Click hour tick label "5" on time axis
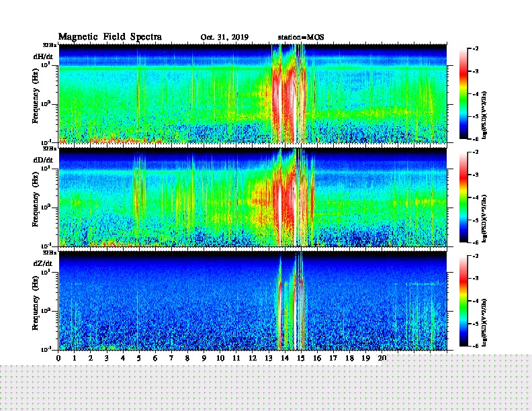Screen dimensions: 532x411 [140, 359]
